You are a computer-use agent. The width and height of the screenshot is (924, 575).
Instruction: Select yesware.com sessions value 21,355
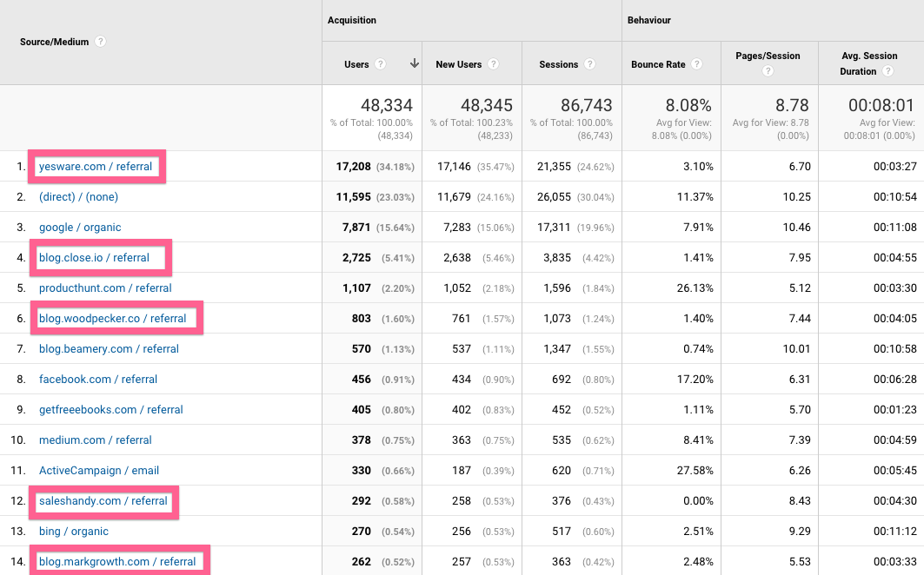click(554, 167)
